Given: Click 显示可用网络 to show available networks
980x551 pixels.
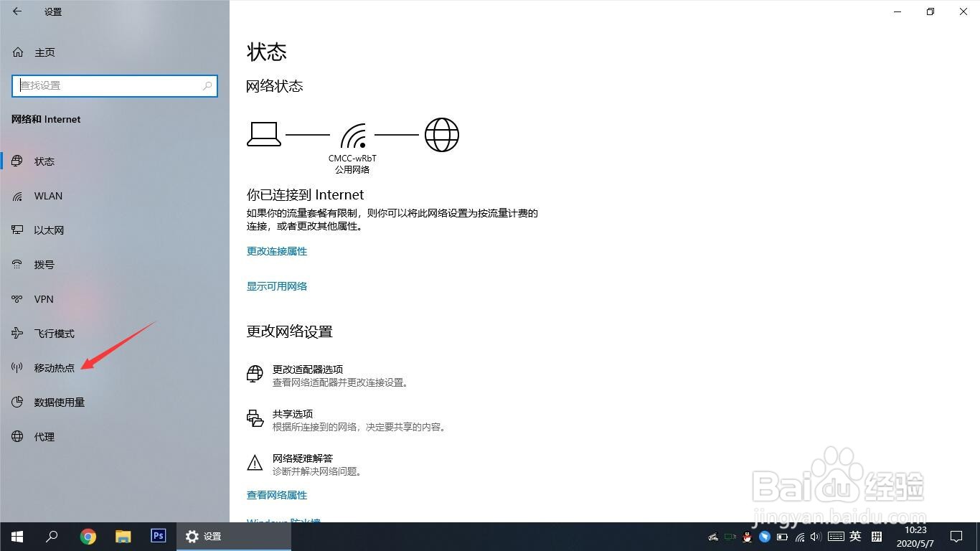Looking at the screenshot, I should pyautogui.click(x=276, y=286).
